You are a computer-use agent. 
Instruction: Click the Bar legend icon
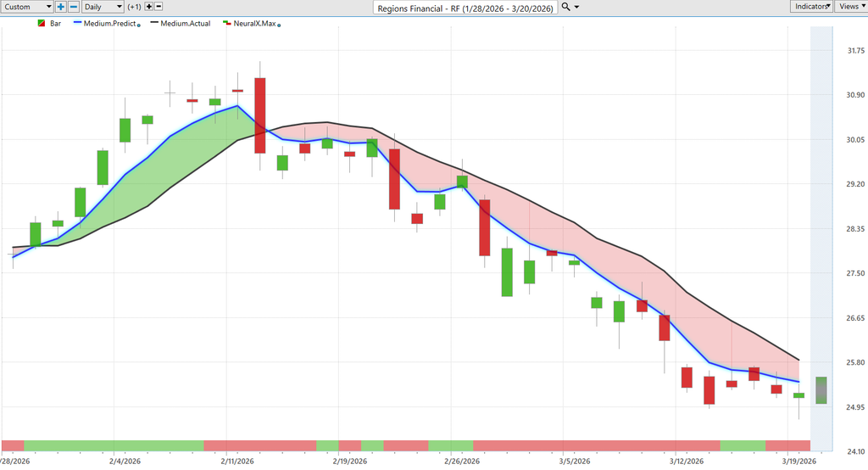(x=42, y=24)
